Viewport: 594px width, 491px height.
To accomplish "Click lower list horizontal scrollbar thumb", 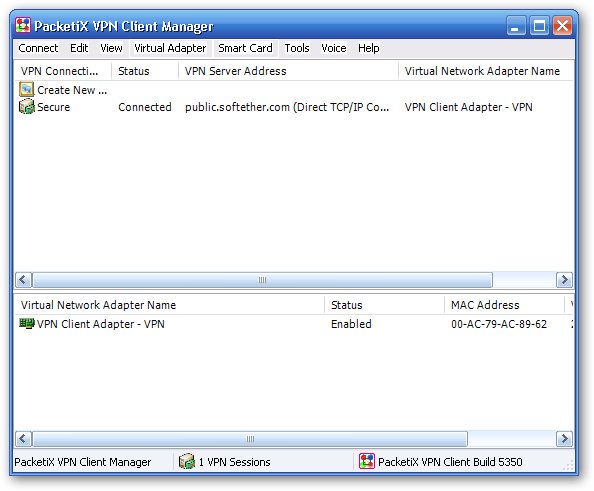I will [x=250, y=439].
